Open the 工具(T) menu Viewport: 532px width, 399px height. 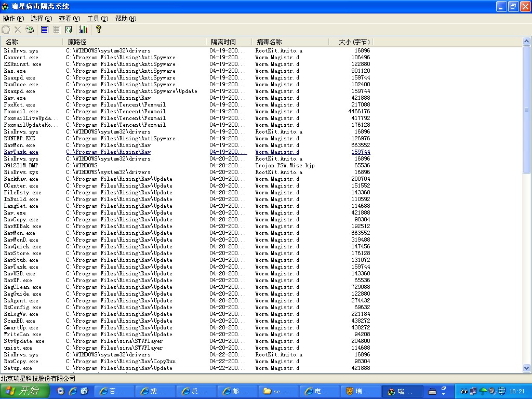pyautogui.click(x=97, y=19)
